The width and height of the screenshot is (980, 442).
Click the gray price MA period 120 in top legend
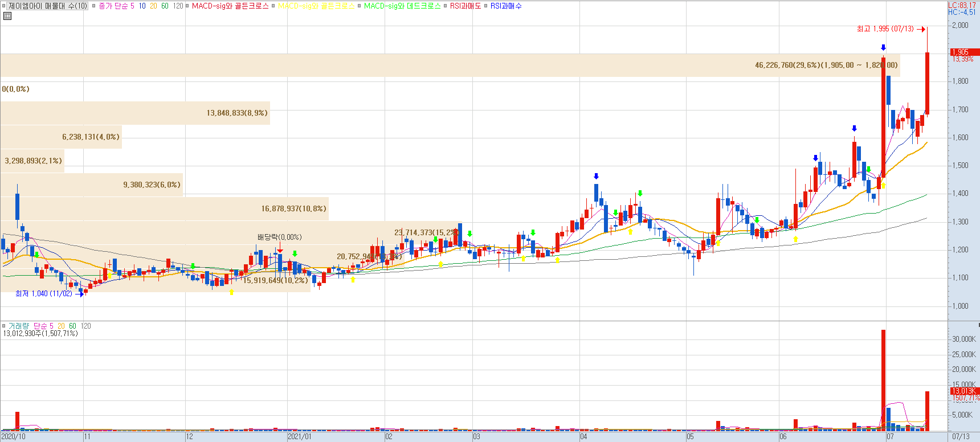(178, 6)
